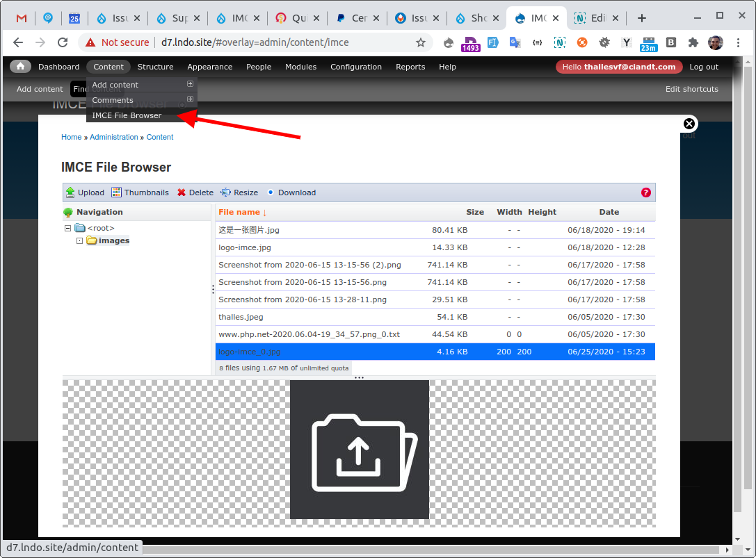This screenshot has height=558, width=756.
Task: Expand the images folder in the tree
Action: coord(79,240)
